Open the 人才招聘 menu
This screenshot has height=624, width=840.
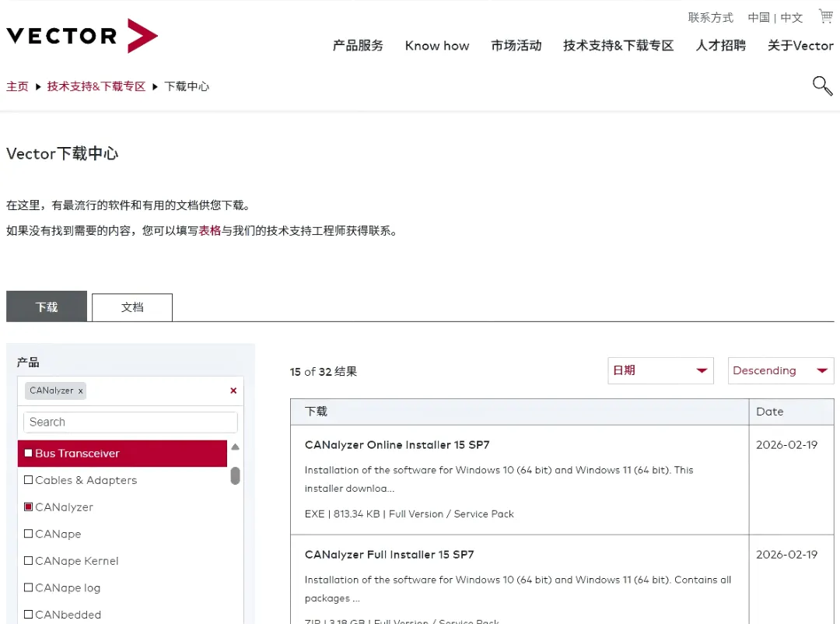[x=720, y=46]
